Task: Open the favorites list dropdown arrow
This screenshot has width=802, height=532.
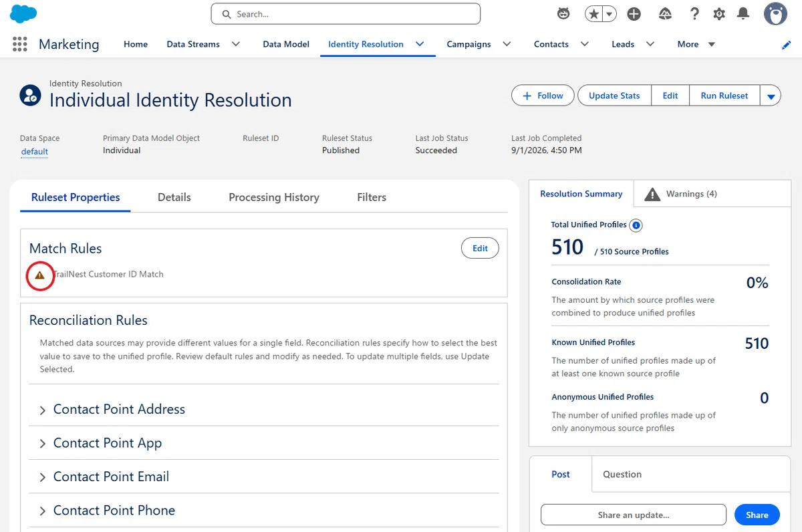Action: tap(609, 14)
